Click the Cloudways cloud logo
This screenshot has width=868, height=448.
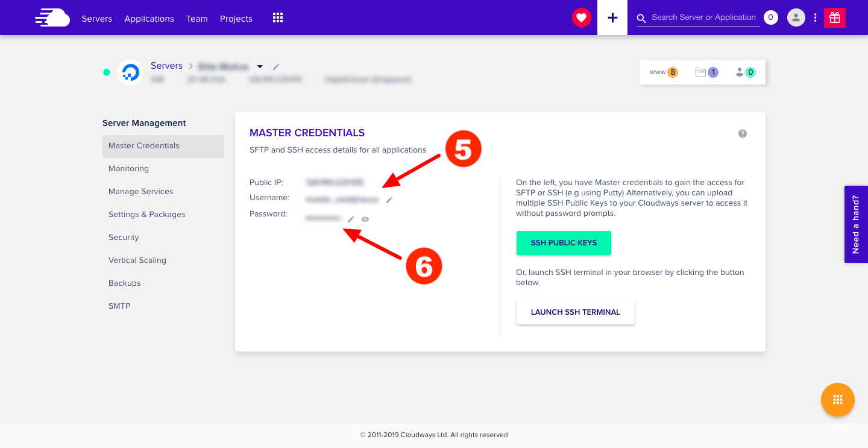click(x=52, y=18)
